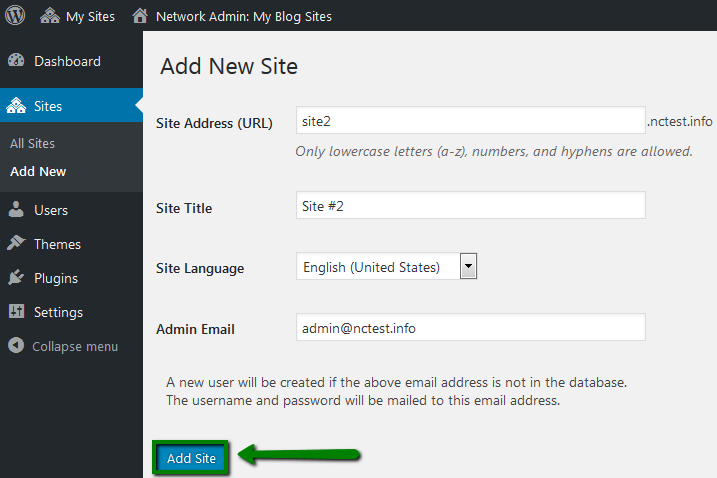Click the home icon beside Network Admin

(140, 16)
